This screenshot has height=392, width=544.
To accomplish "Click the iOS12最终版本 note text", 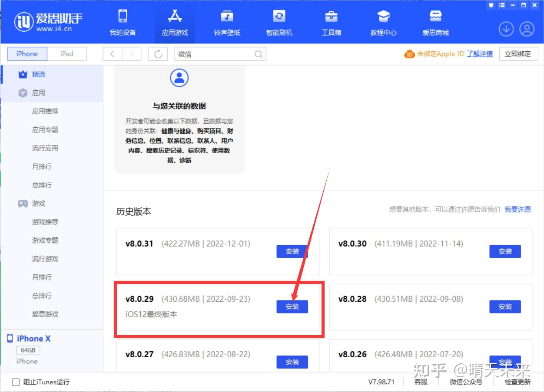I will (x=151, y=314).
